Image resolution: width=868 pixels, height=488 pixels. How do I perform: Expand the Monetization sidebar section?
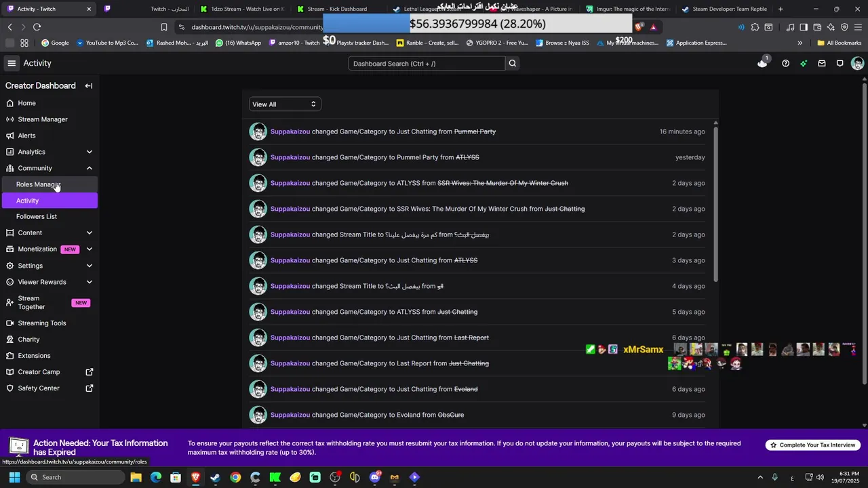coord(89,249)
